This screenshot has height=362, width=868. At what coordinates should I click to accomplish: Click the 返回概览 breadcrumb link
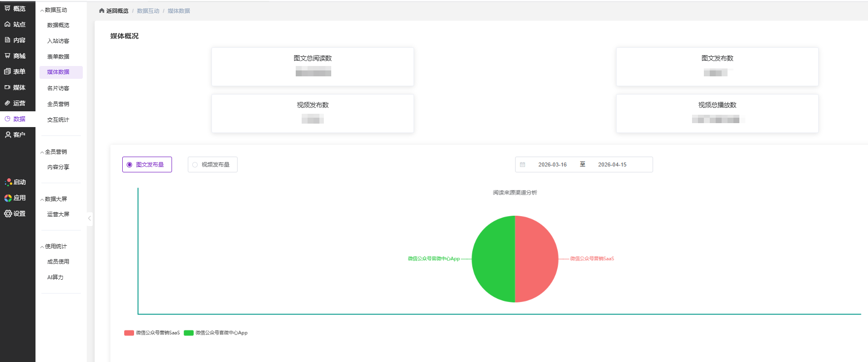(117, 11)
